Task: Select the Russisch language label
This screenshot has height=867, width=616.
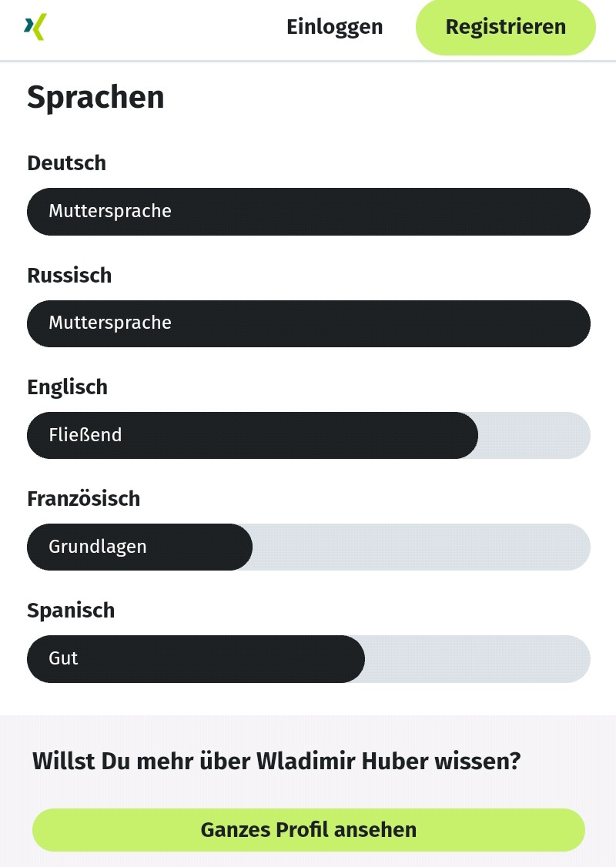Action: tap(69, 275)
